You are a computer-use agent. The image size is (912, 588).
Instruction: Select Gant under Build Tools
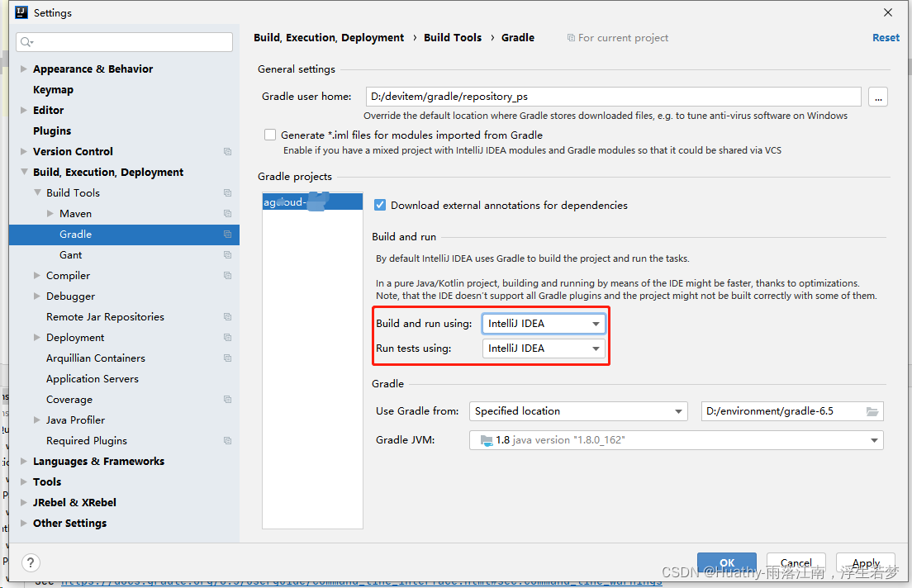click(x=70, y=254)
